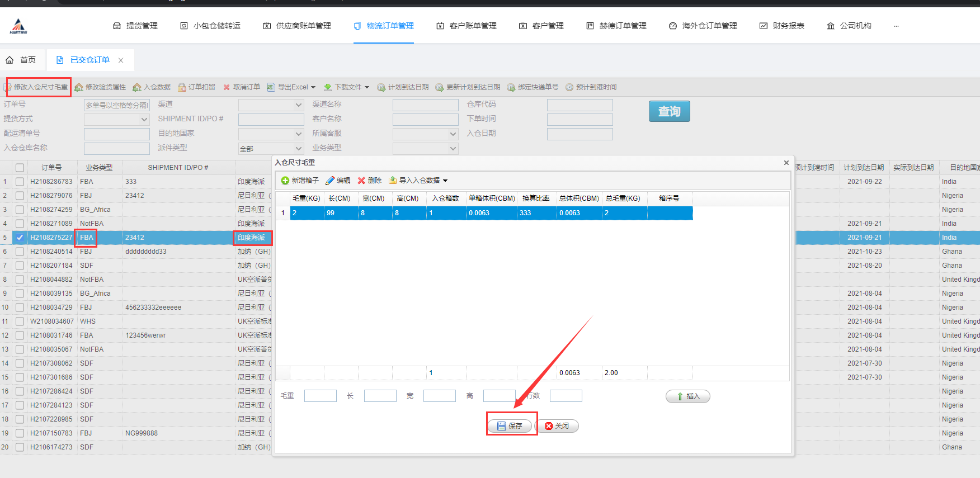The image size is (980, 478).
Task: Switch to the 已交仓订单 tab
Action: pos(89,60)
